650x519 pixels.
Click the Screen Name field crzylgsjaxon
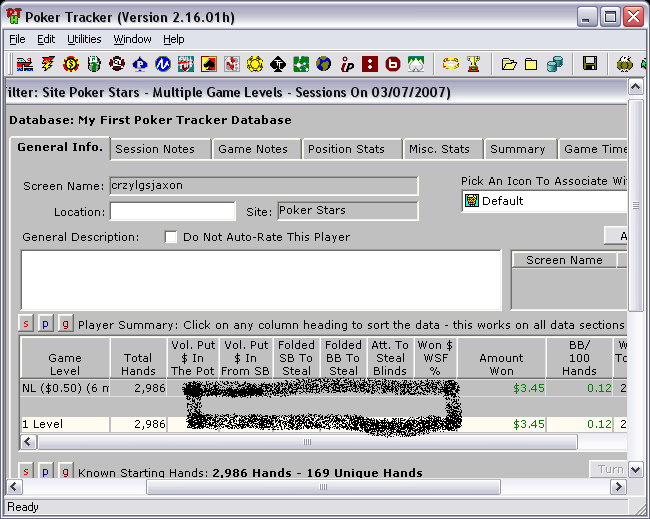coord(264,186)
